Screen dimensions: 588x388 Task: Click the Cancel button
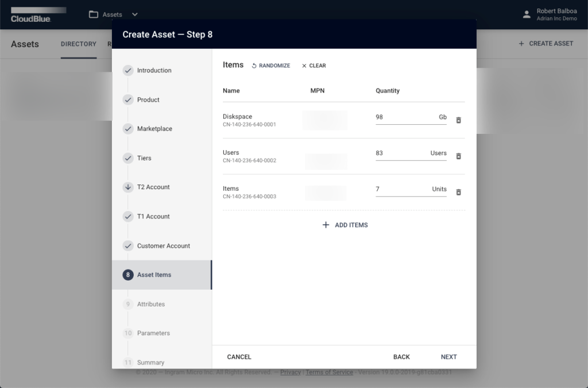click(239, 357)
